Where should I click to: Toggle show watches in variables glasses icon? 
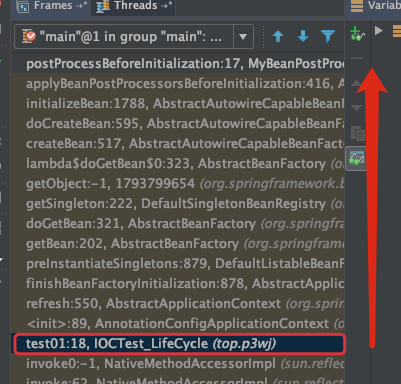tap(356, 158)
